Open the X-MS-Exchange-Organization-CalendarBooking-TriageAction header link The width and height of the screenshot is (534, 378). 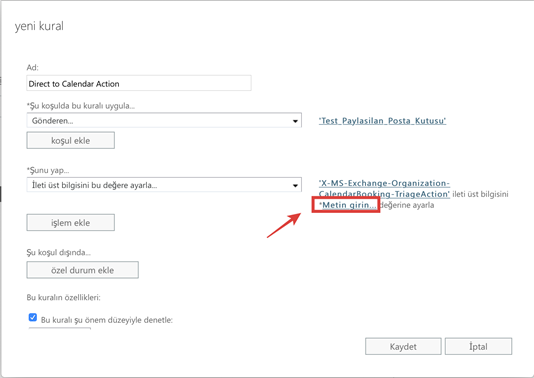pyautogui.click(x=384, y=189)
